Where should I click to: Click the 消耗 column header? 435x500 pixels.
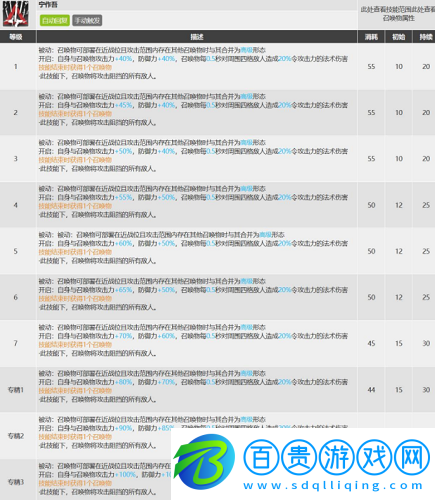point(371,37)
